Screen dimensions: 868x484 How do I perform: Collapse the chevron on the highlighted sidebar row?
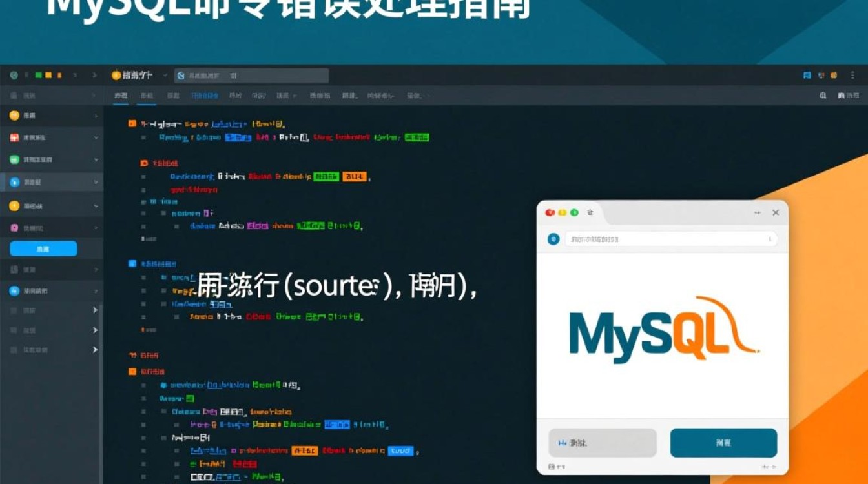click(x=96, y=183)
